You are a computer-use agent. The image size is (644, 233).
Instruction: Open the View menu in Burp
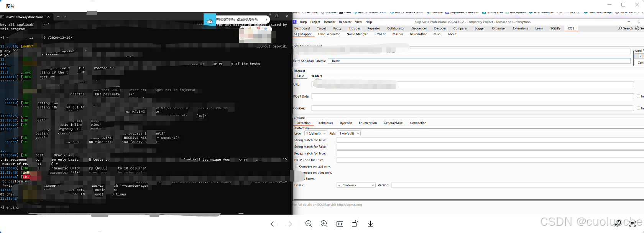(x=358, y=22)
